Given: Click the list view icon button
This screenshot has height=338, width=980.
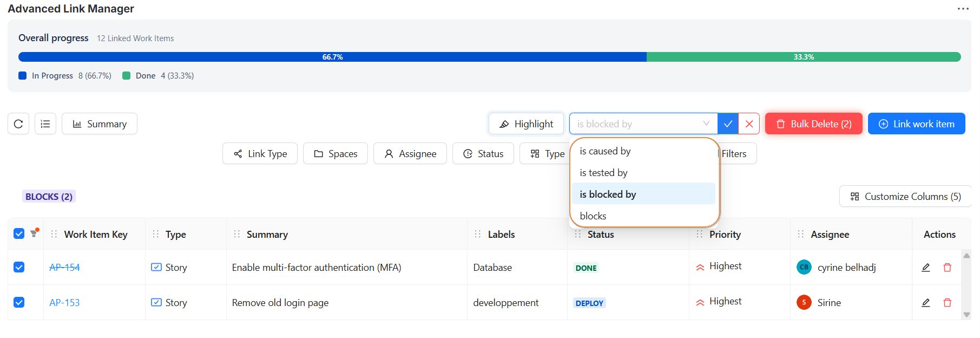Looking at the screenshot, I should 45,124.
